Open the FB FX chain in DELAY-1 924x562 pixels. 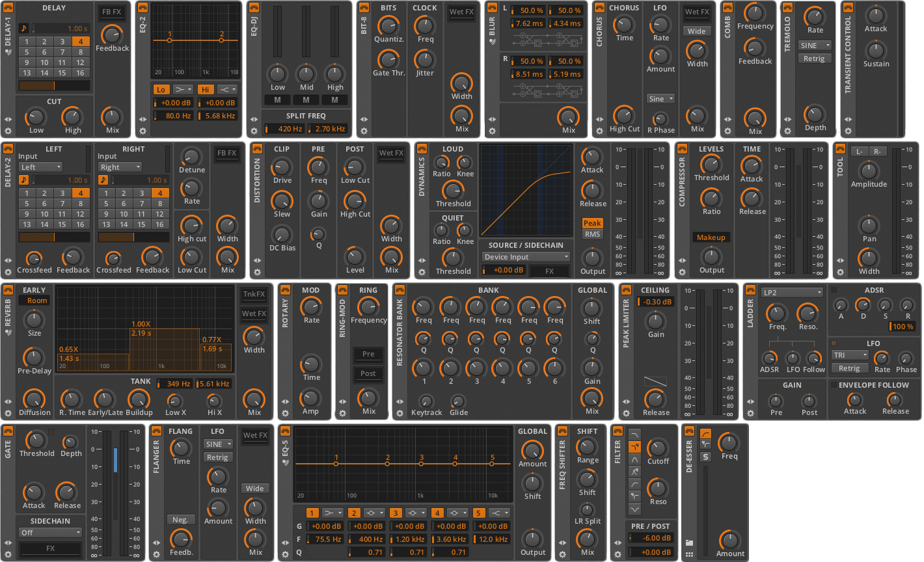[x=112, y=12]
